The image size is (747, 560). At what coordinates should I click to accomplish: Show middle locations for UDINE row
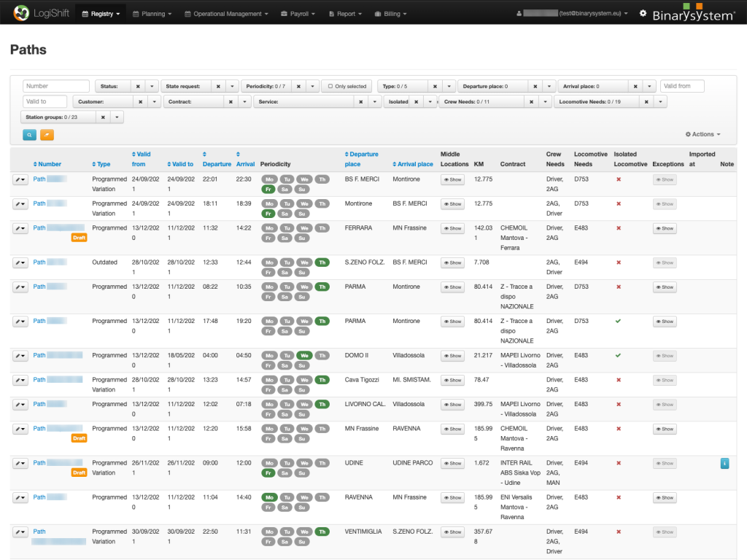point(452,463)
